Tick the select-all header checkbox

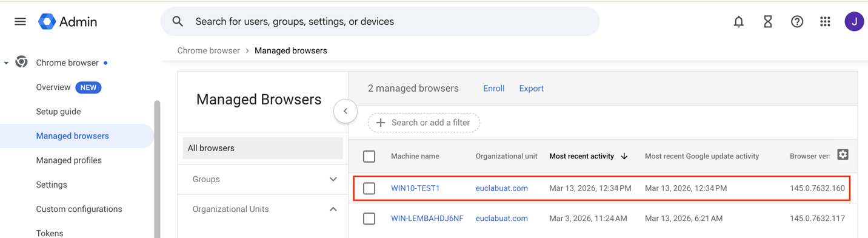tap(369, 157)
